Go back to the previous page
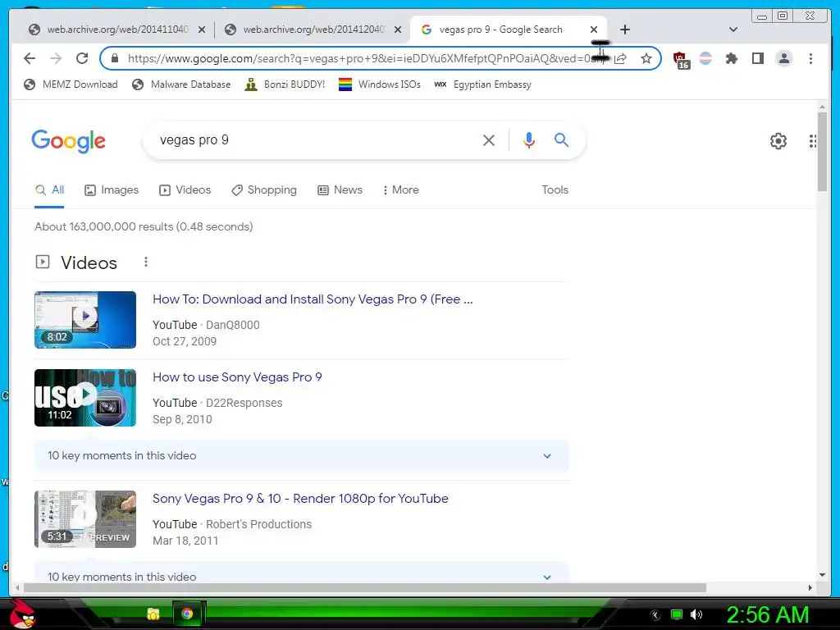 point(30,58)
